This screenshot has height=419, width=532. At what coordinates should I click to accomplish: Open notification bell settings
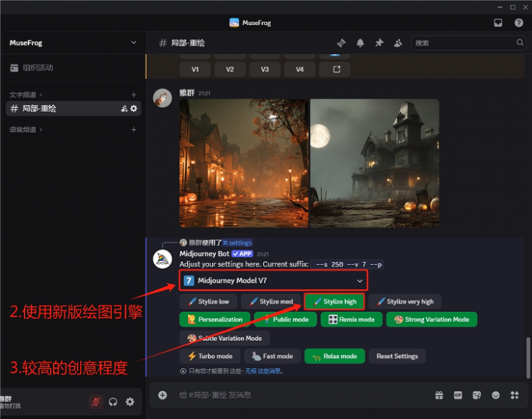coord(361,43)
